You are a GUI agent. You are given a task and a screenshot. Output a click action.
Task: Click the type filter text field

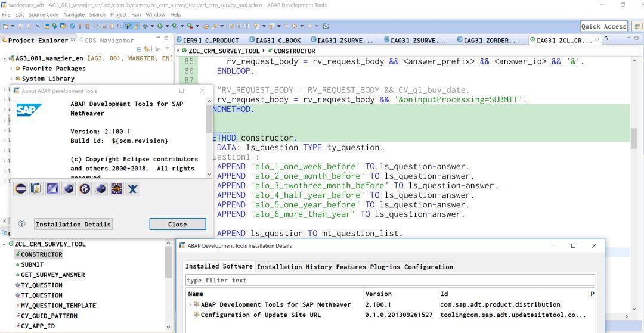point(390,280)
